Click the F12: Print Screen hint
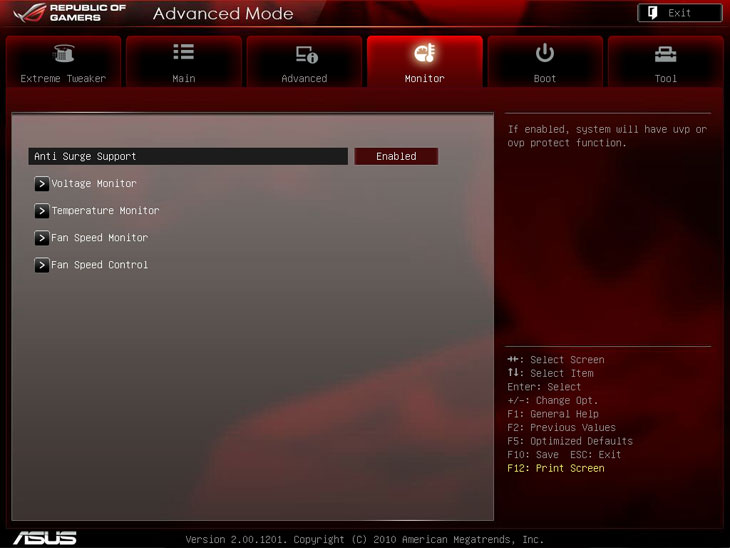This screenshot has height=548, width=730. [x=556, y=468]
